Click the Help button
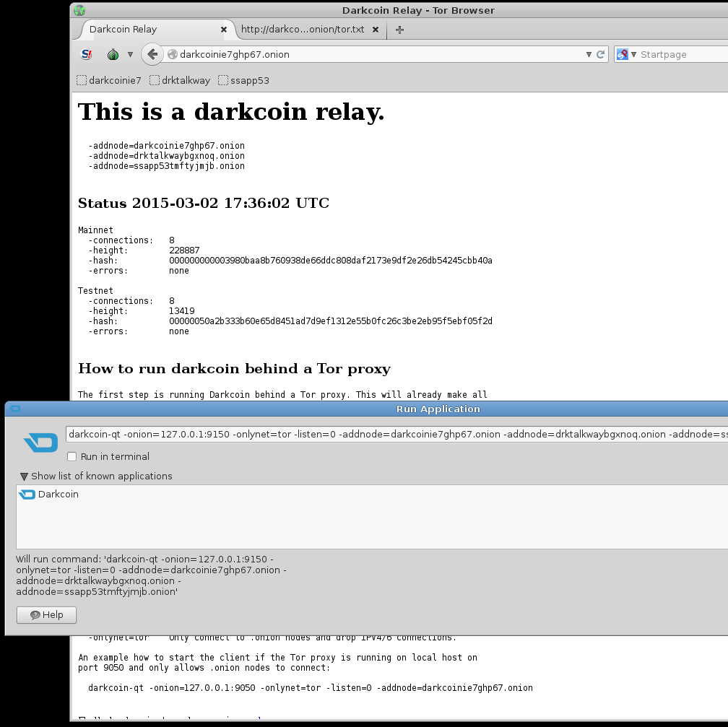This screenshot has width=728, height=727. 46,614
